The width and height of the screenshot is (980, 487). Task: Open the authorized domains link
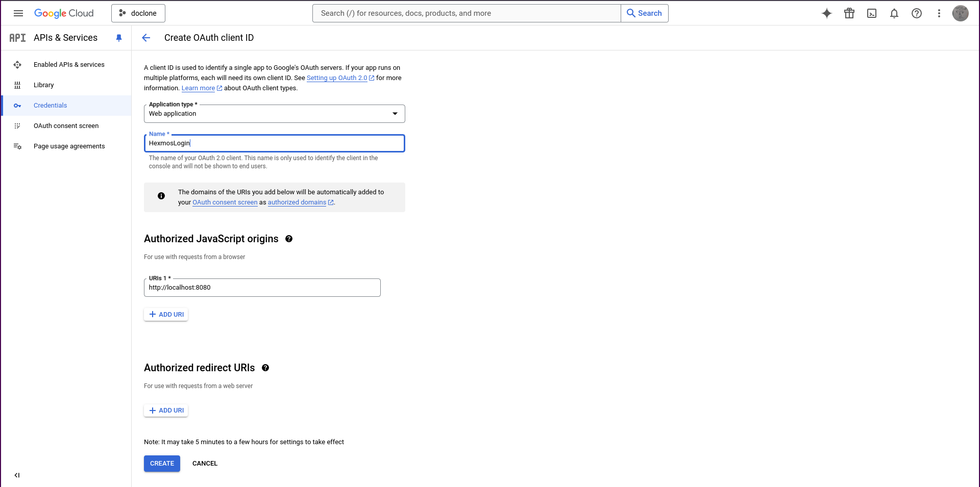pyautogui.click(x=297, y=202)
